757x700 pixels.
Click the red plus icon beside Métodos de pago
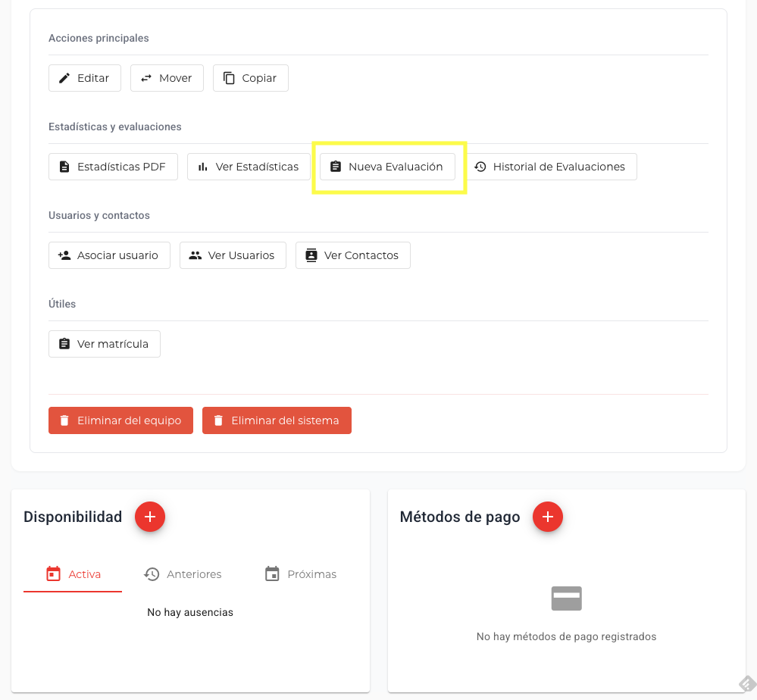coord(547,517)
